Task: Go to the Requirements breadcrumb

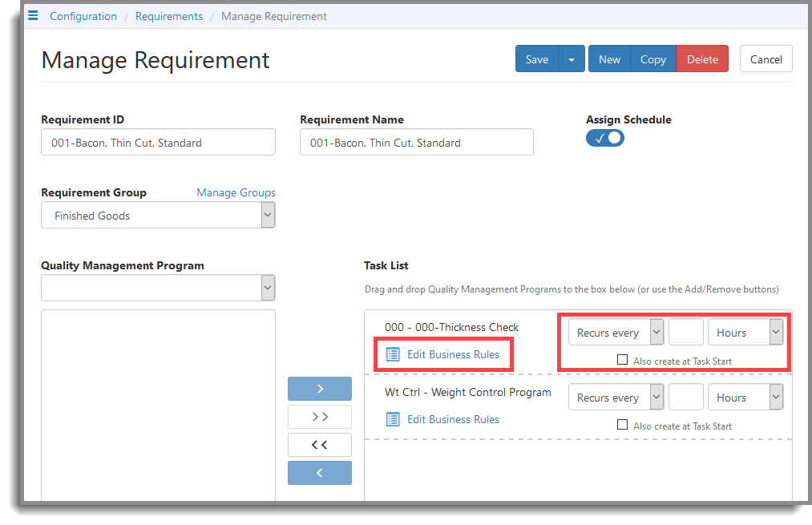Action: pos(169,16)
